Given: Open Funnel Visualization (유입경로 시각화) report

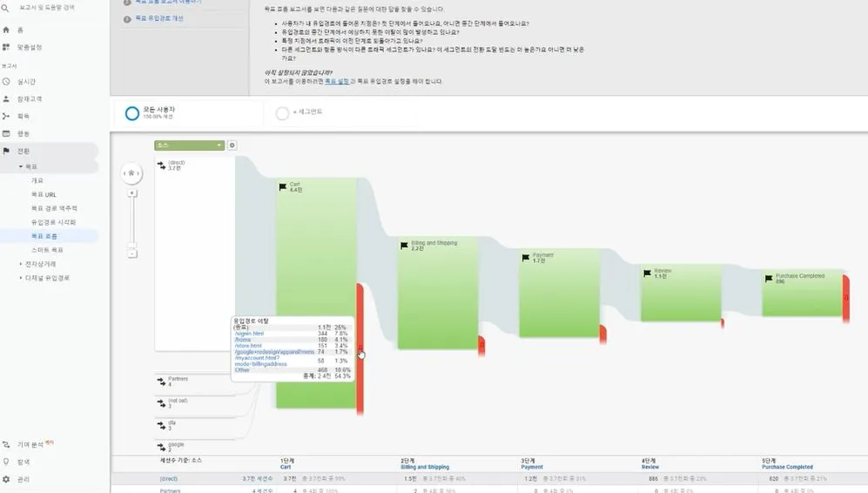Looking at the screenshot, I should click(54, 222).
